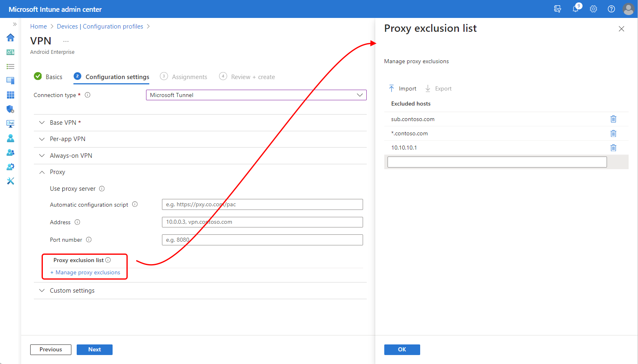Expand the Per-app VPN section
The width and height of the screenshot is (638, 364).
[x=200, y=139]
